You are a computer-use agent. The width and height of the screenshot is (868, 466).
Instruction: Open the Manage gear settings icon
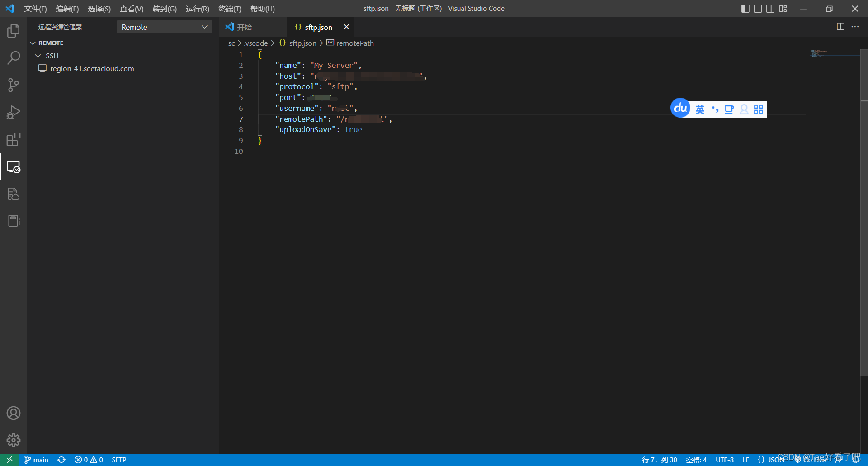coord(14,440)
